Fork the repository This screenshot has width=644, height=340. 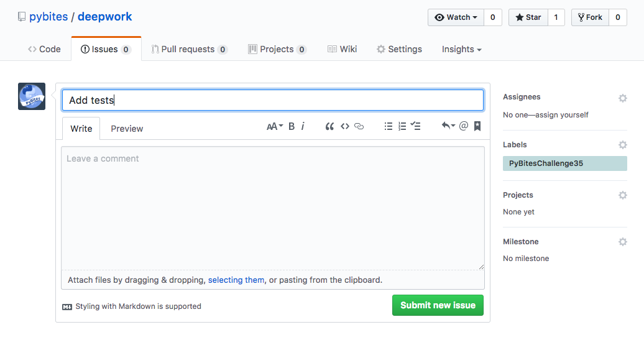[x=590, y=17]
